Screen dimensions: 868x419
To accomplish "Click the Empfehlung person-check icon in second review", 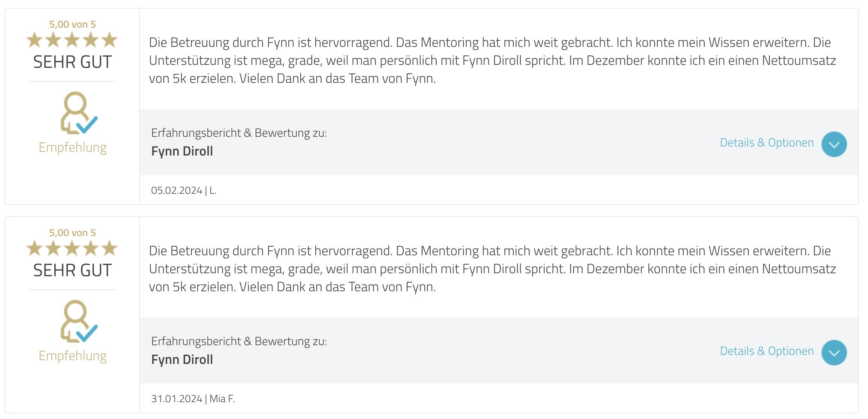I will pyautogui.click(x=79, y=321).
